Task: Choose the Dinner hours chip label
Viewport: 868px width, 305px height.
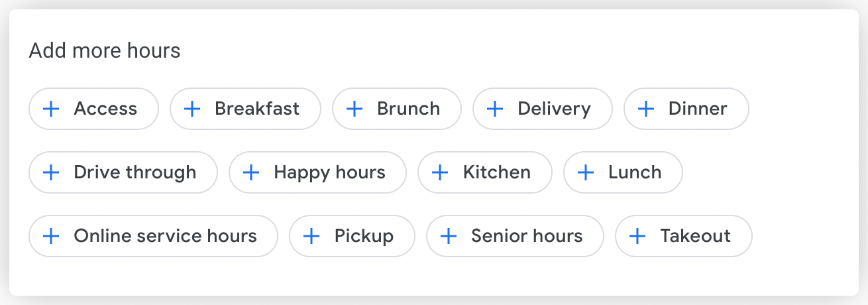Action: pyautogui.click(x=698, y=109)
